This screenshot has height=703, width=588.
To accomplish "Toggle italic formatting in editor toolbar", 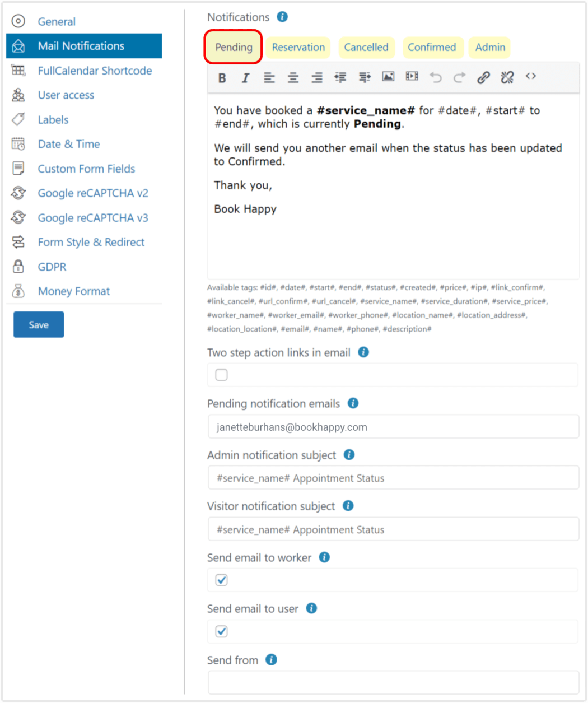I will pyautogui.click(x=245, y=78).
